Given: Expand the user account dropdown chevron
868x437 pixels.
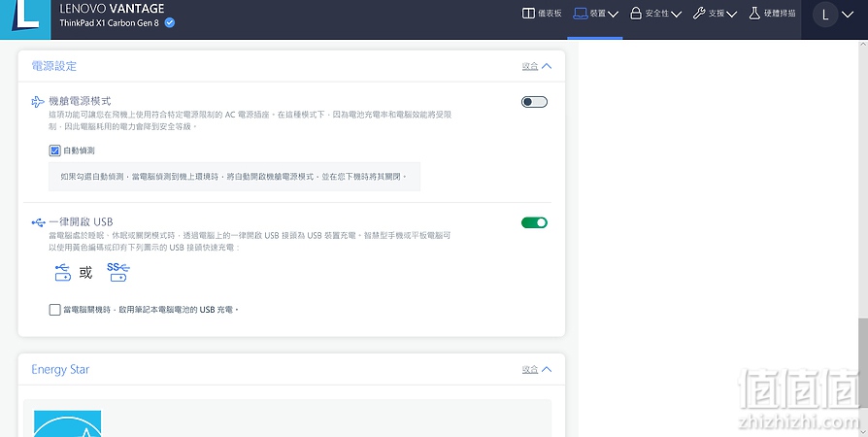Looking at the screenshot, I should click(848, 15).
